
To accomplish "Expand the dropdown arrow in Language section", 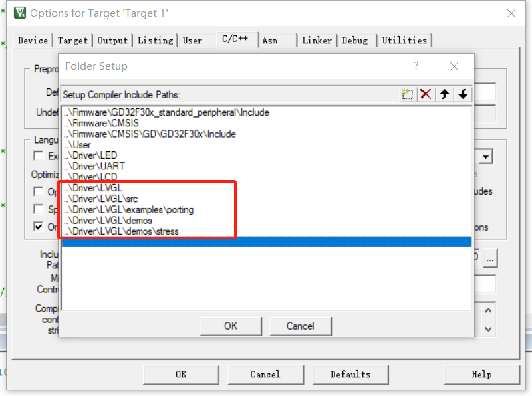I will point(486,157).
